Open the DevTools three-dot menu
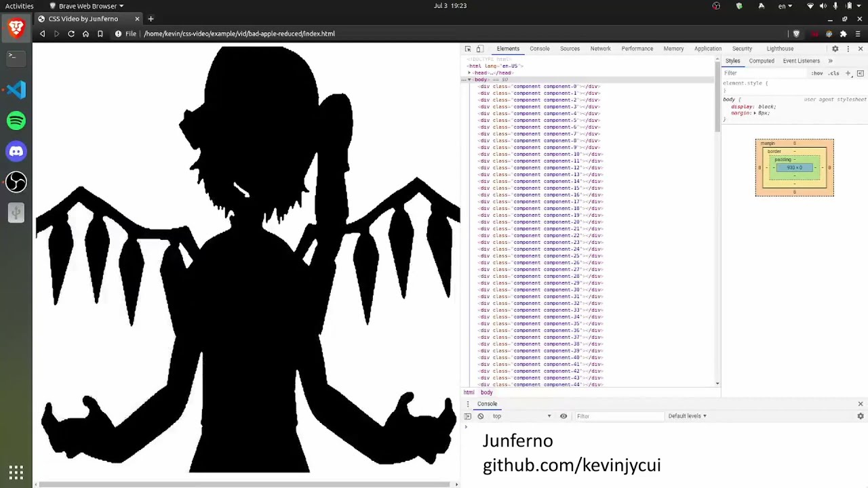The width and height of the screenshot is (868, 488). (x=848, y=49)
